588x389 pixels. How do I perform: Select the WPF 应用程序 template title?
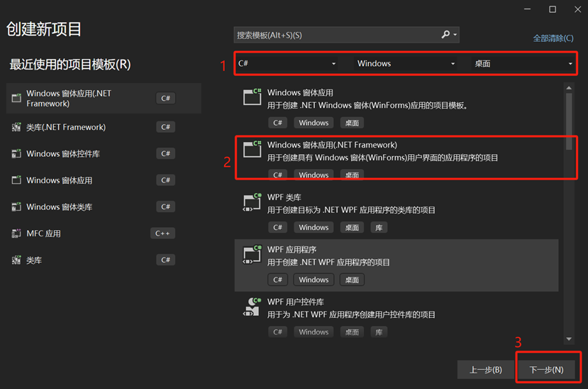click(292, 249)
